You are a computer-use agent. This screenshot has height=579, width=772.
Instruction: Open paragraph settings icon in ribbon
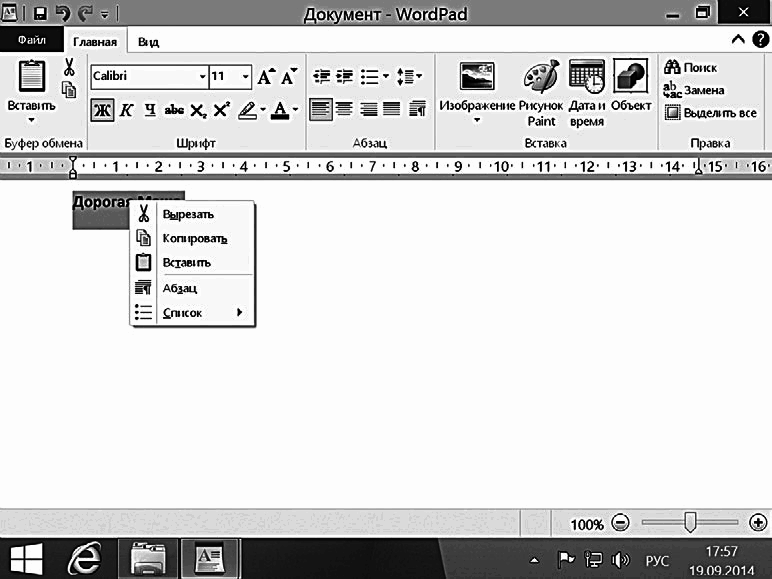418,109
